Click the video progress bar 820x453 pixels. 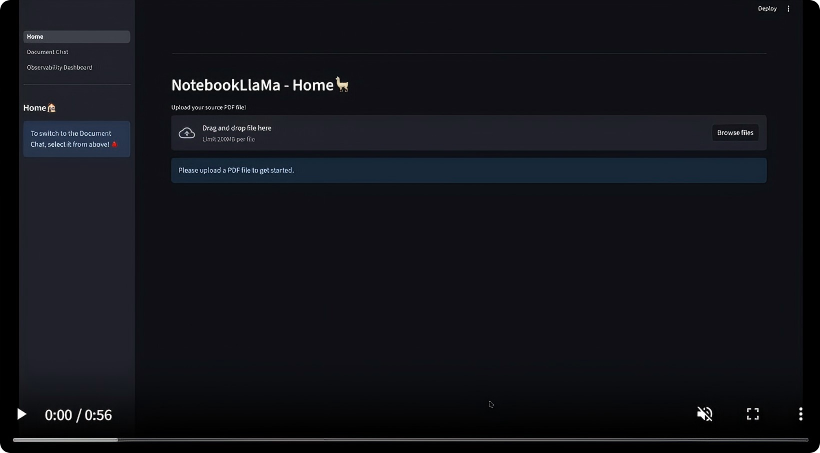(x=410, y=439)
